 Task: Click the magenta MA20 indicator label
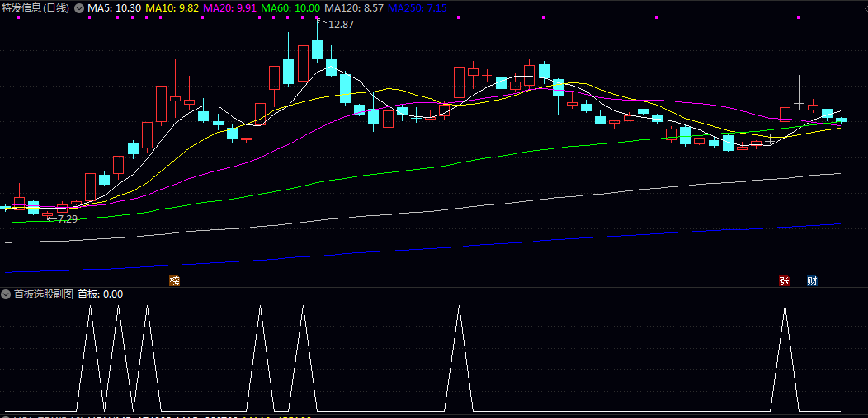tap(231, 7)
